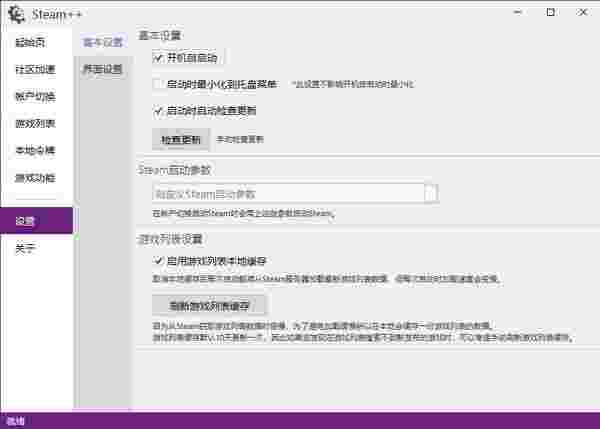The height and width of the screenshot is (429, 600).
Task: Toggle 启用游戏列表本地缓存 checkbox
Action: 158,261
